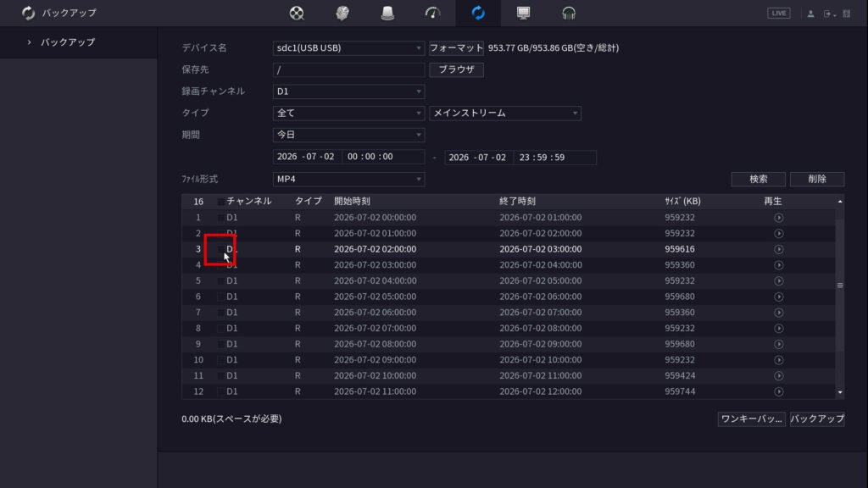
Task: Check the box for row 11
Action: click(220, 375)
